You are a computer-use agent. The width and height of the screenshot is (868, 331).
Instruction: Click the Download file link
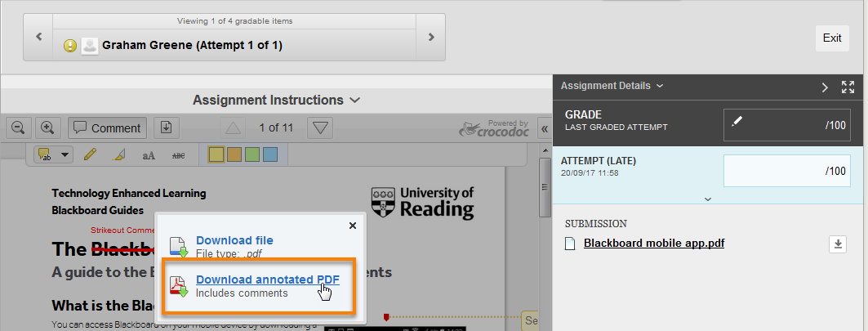point(234,240)
